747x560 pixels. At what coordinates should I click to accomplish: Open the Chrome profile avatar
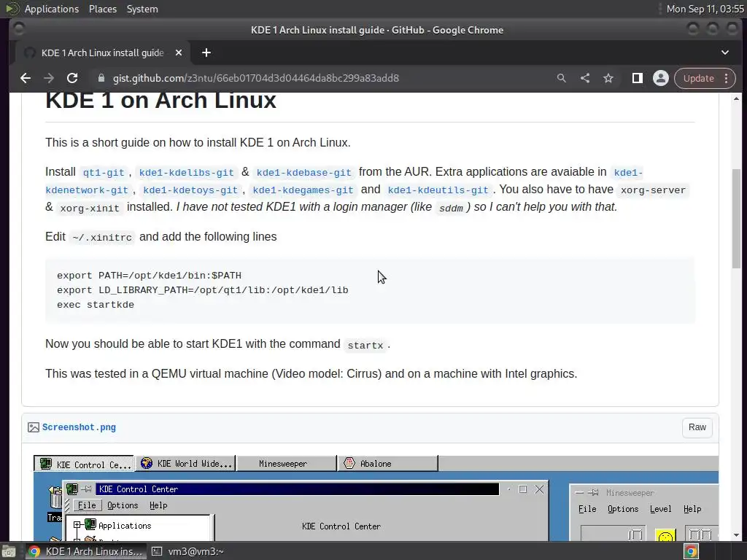(660, 78)
